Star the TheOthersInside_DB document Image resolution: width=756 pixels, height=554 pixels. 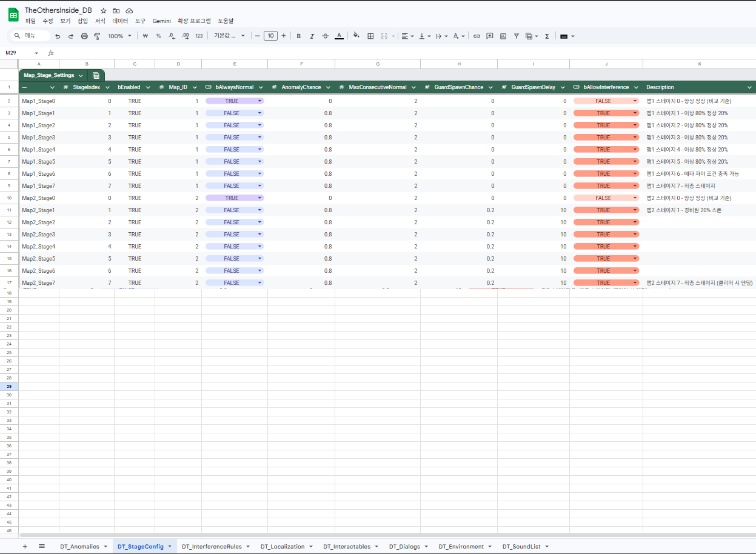tap(104, 11)
